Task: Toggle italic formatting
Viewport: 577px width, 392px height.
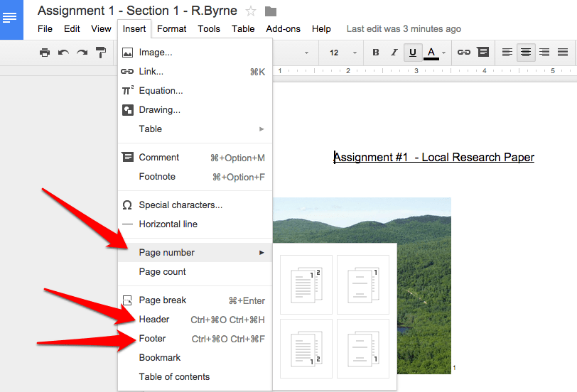Action: pyautogui.click(x=394, y=53)
